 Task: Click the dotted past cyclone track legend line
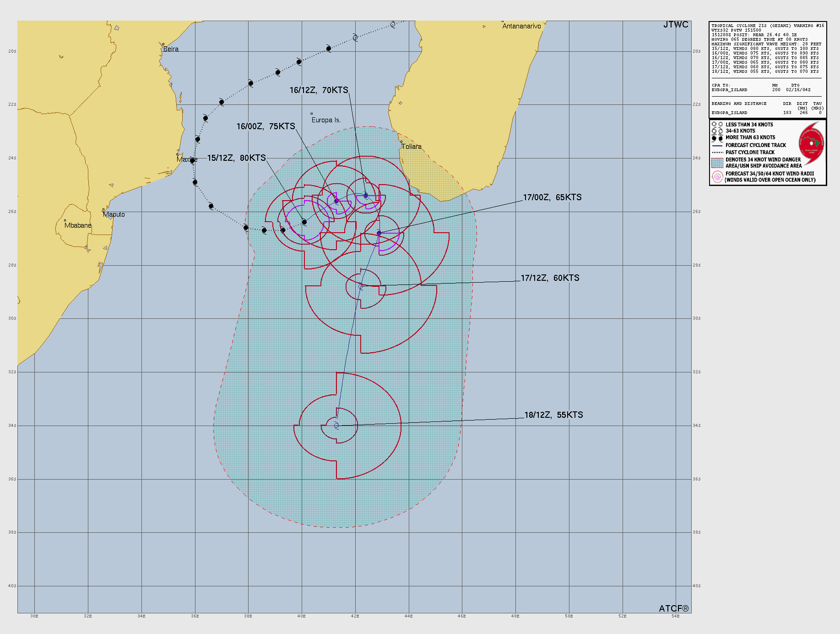coord(717,153)
